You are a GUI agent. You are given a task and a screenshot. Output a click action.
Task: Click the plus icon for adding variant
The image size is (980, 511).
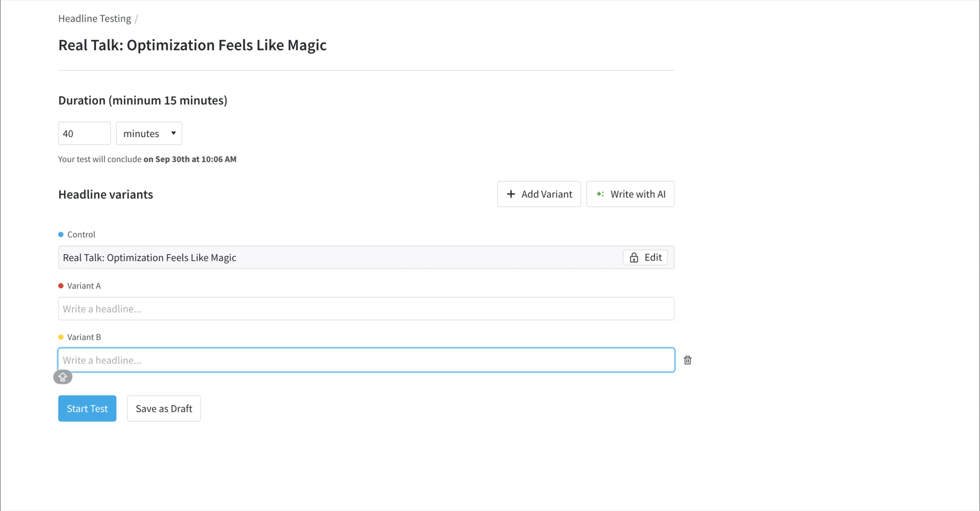click(511, 194)
